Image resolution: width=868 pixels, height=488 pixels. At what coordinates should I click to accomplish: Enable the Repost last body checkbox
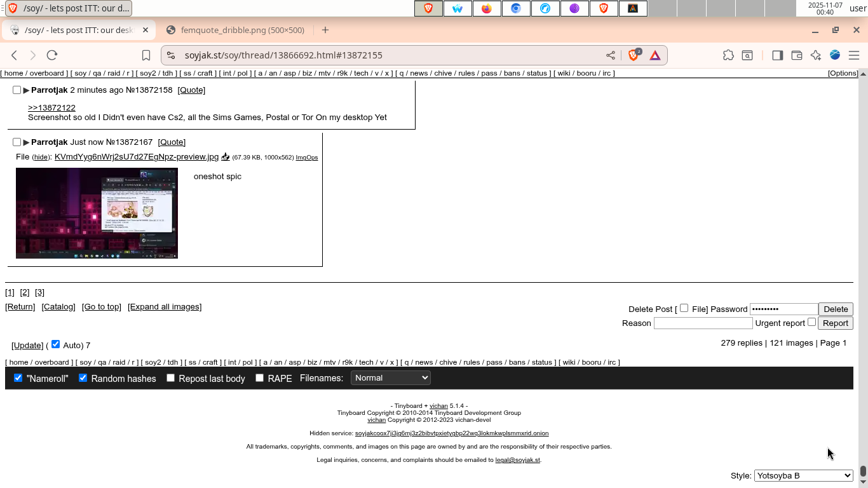170,378
